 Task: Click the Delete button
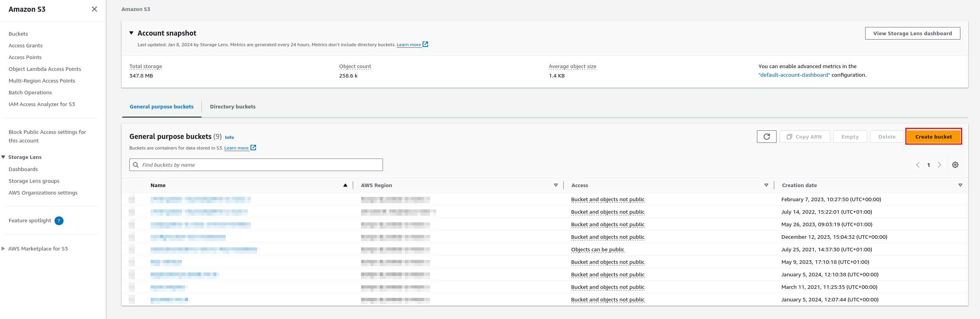(887, 137)
